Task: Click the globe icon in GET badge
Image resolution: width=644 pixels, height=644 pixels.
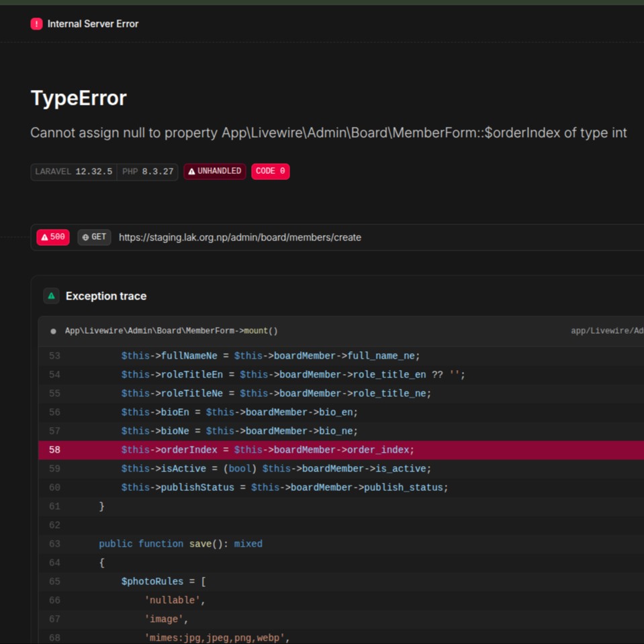Action: (x=85, y=237)
